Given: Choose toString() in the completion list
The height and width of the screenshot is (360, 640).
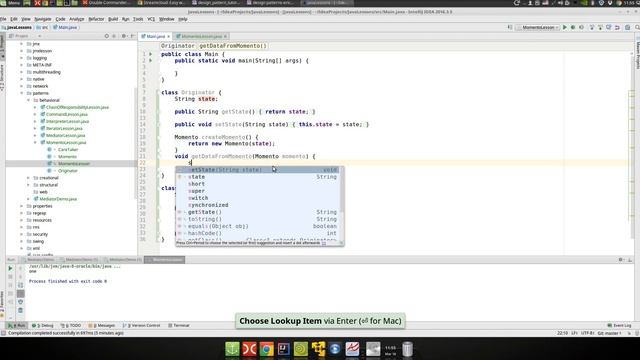Looking at the screenshot, I should coord(257,219).
